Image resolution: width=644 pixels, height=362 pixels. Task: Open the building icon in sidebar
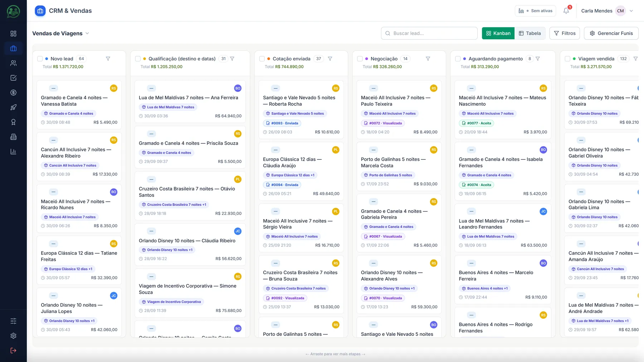pos(13,137)
